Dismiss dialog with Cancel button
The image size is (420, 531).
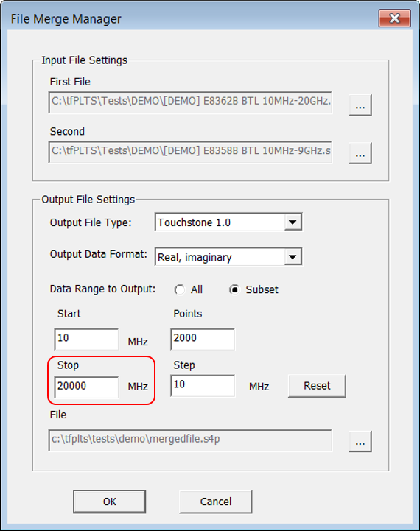click(216, 502)
